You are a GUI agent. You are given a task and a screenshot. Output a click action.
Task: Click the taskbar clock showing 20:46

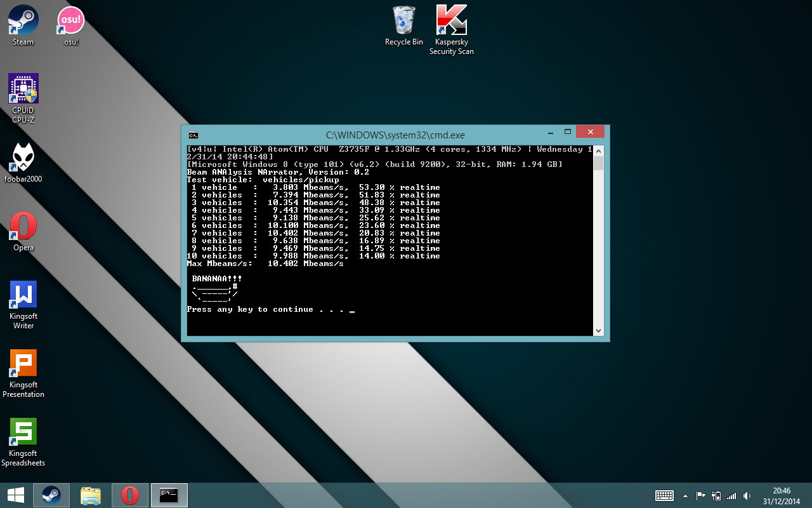point(782,495)
